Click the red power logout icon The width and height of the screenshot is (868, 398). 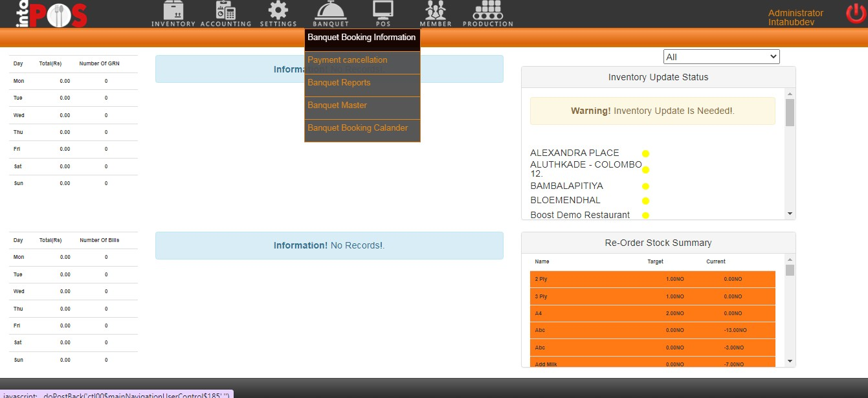856,14
